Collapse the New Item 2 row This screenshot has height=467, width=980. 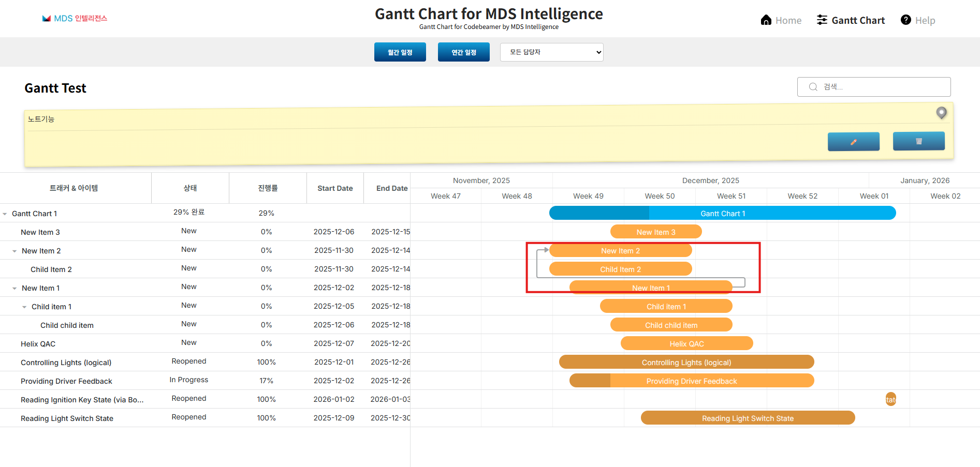pyautogui.click(x=14, y=250)
